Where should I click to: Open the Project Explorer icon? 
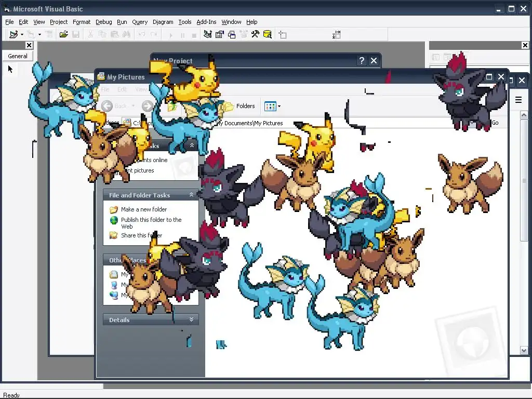[208, 34]
